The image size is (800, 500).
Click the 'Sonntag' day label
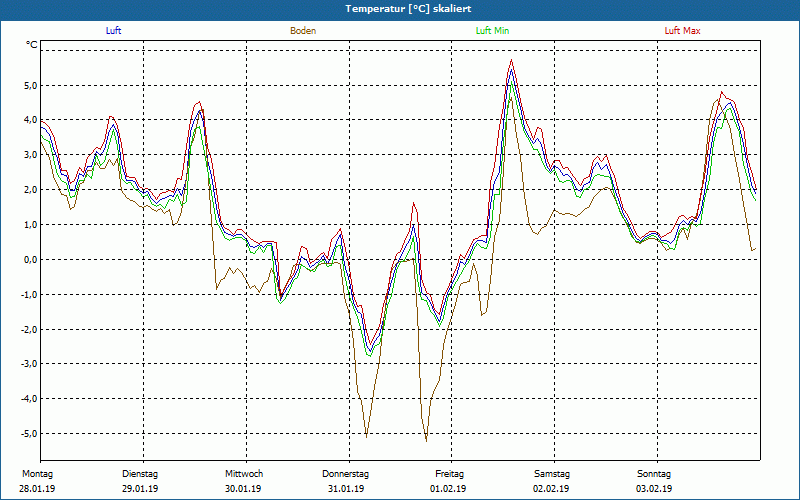[x=654, y=474]
